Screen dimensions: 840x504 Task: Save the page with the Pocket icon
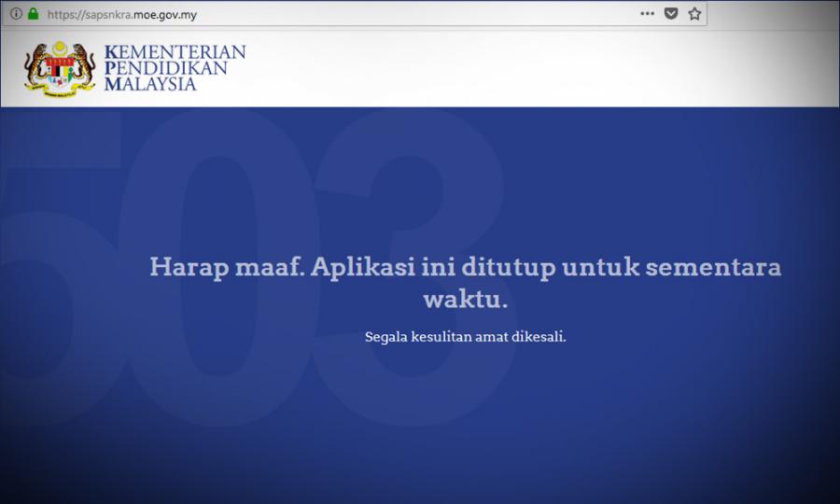pyautogui.click(x=671, y=14)
